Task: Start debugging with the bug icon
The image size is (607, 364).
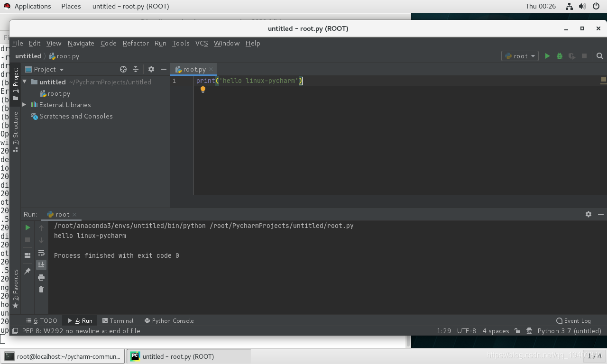Action: pos(559,55)
